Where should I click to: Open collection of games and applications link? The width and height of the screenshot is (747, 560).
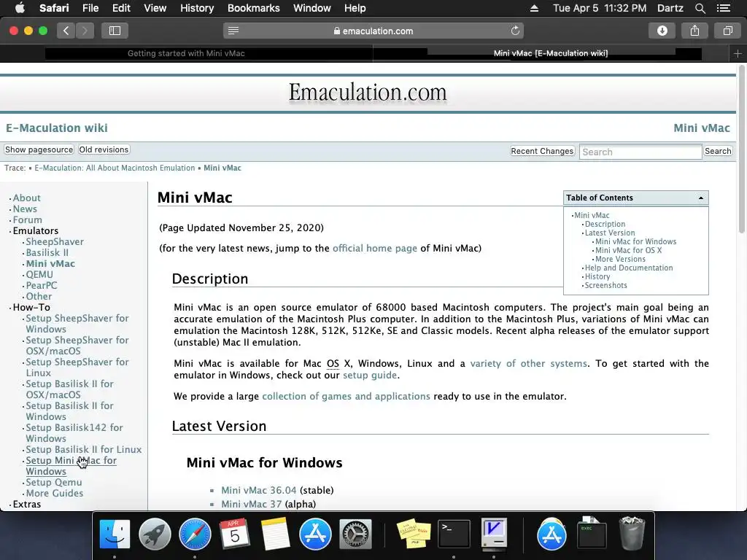pyautogui.click(x=346, y=396)
